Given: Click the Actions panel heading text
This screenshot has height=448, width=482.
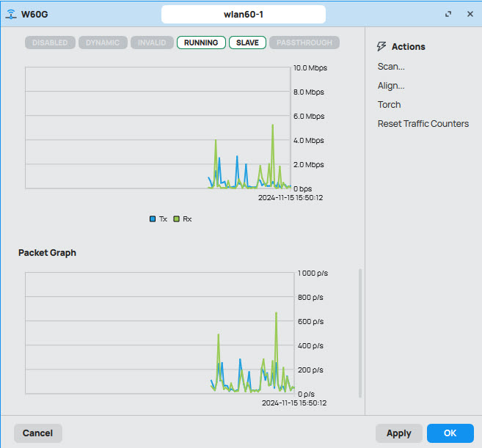Looking at the screenshot, I should pos(408,47).
